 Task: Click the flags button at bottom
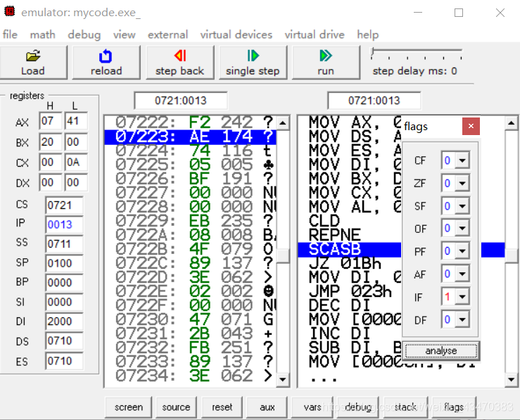[454, 407]
